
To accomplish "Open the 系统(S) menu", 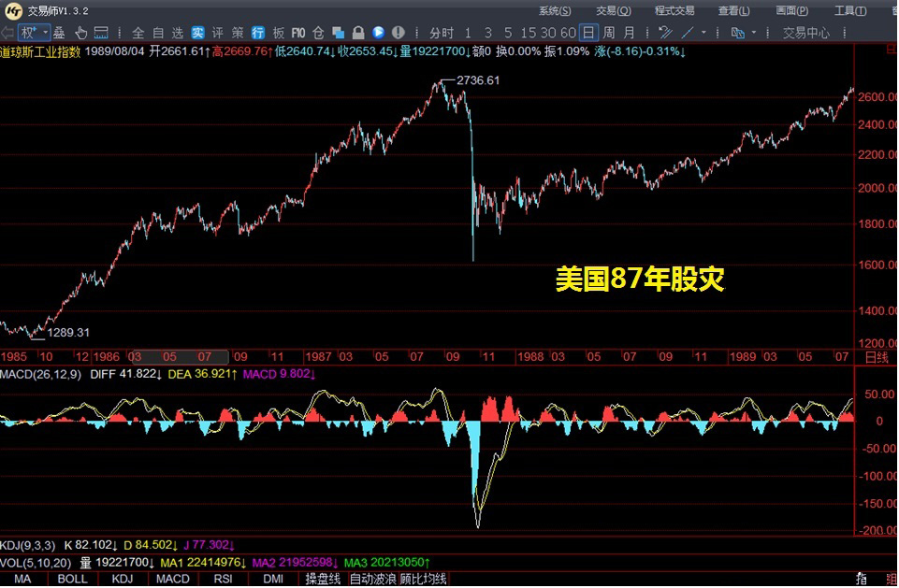I will (555, 11).
